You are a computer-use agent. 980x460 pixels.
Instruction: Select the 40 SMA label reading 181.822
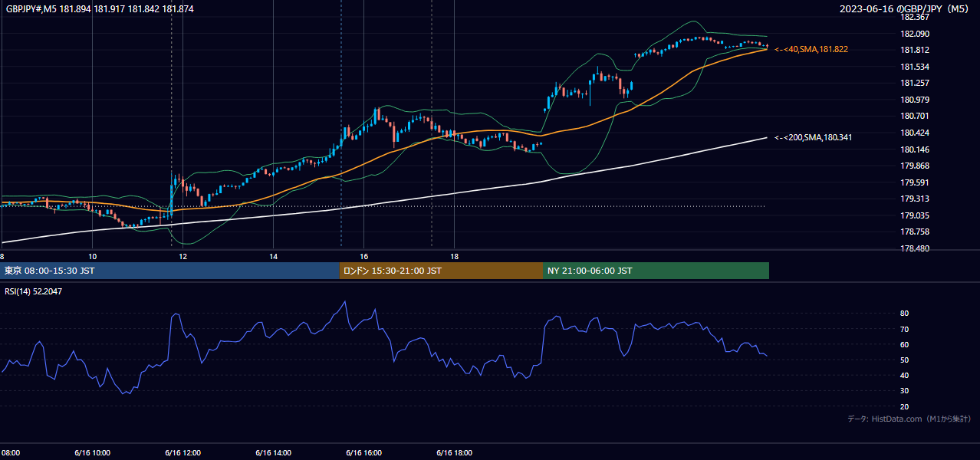(x=811, y=49)
